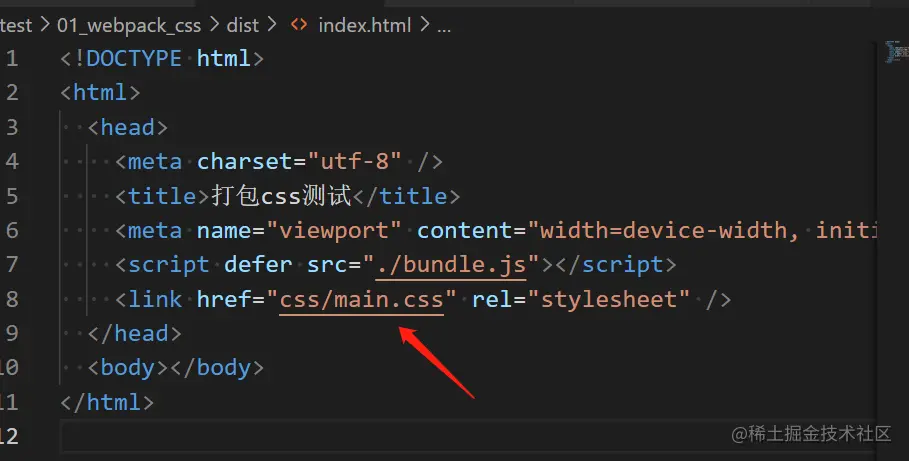Click the defer attribute on script tag
This screenshot has width=909, height=461.
click(258, 265)
